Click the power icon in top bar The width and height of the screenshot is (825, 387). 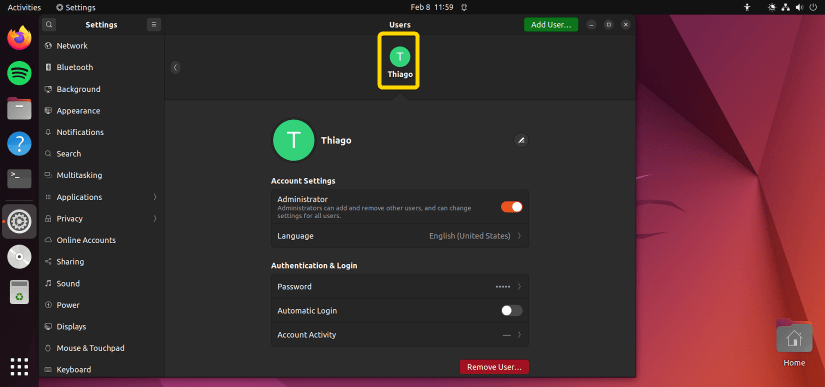pyautogui.click(x=813, y=7)
